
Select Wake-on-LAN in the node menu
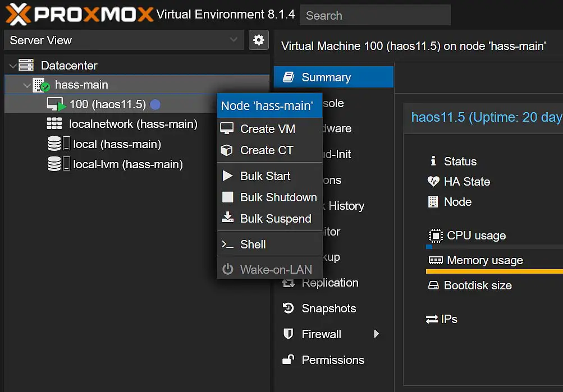pyautogui.click(x=269, y=269)
